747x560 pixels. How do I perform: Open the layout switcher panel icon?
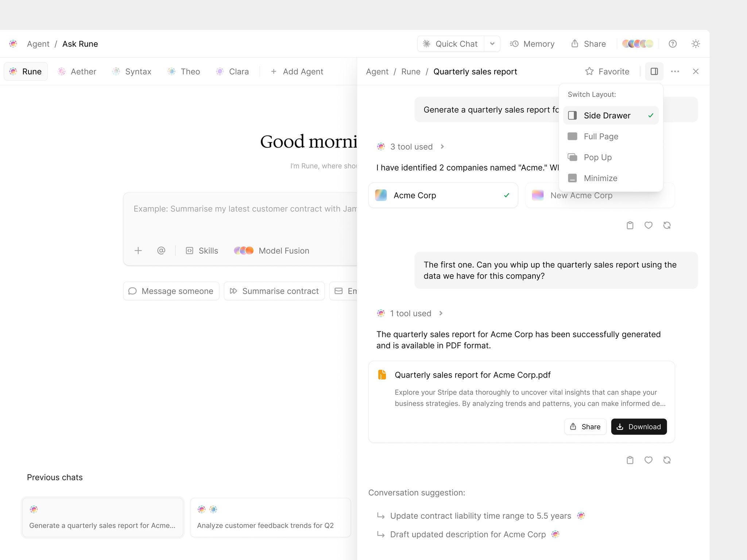(x=654, y=71)
